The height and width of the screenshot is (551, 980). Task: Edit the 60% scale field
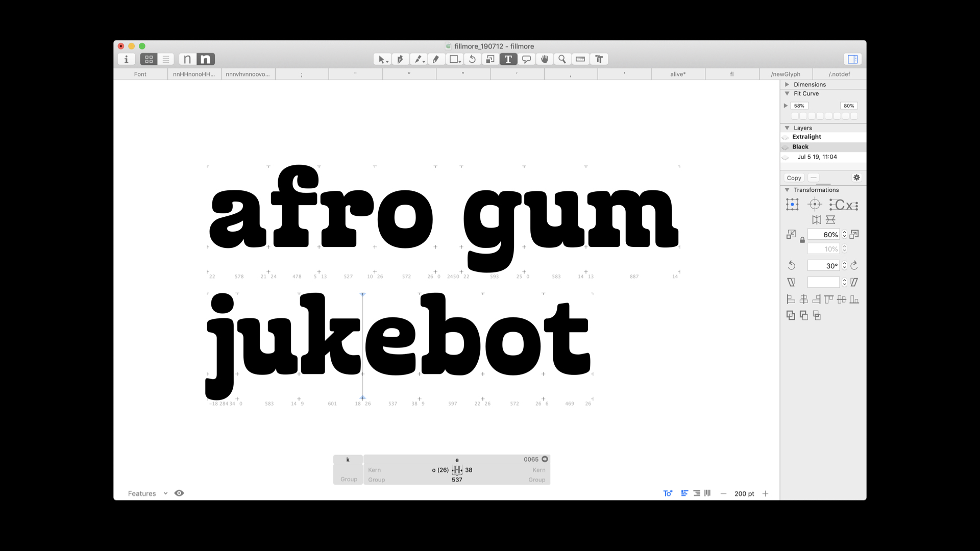click(x=823, y=235)
